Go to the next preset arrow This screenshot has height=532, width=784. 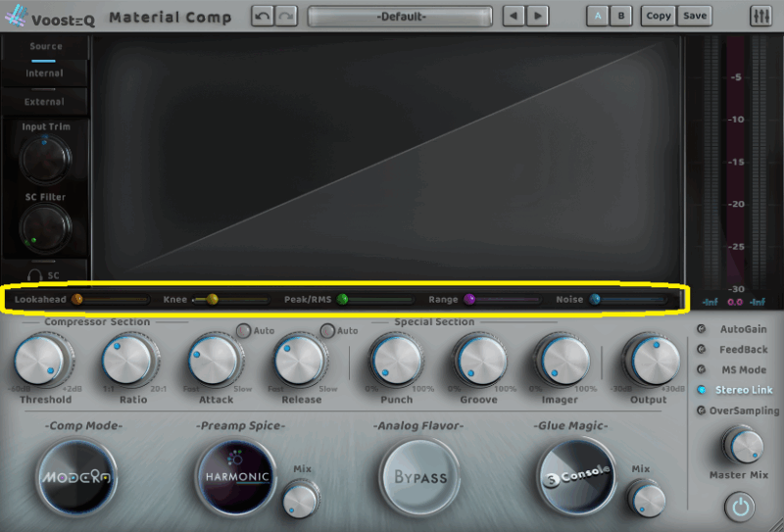click(x=538, y=16)
